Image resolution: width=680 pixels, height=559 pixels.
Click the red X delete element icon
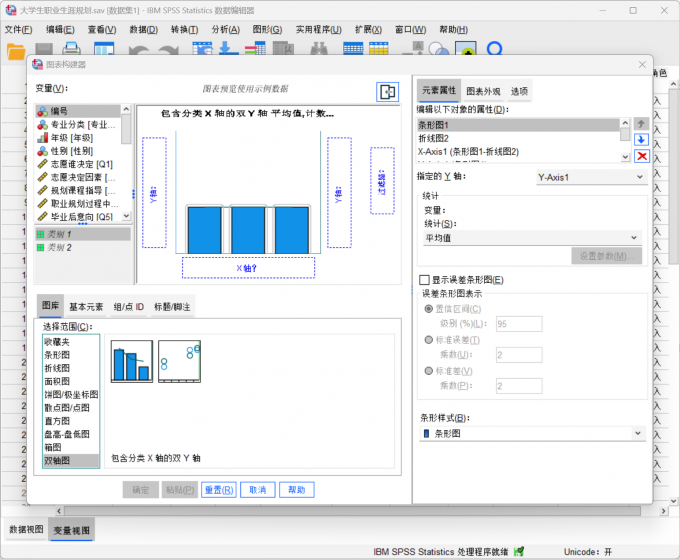641,155
